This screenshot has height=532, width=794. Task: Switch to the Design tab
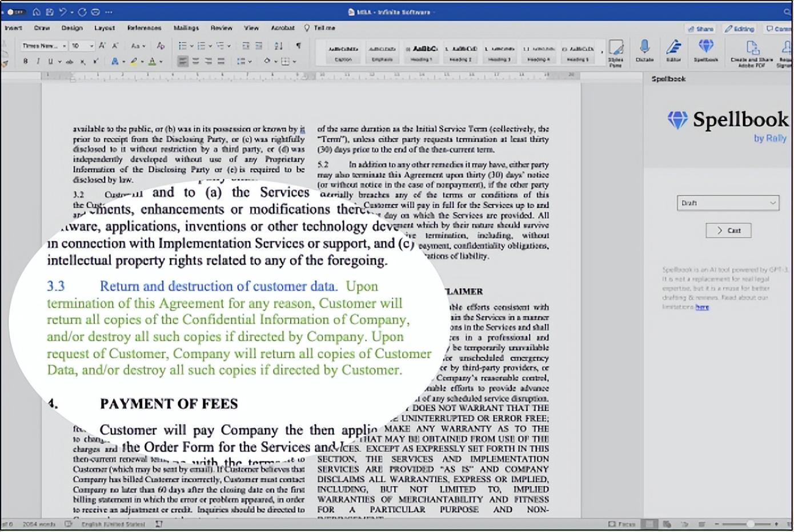click(72, 28)
